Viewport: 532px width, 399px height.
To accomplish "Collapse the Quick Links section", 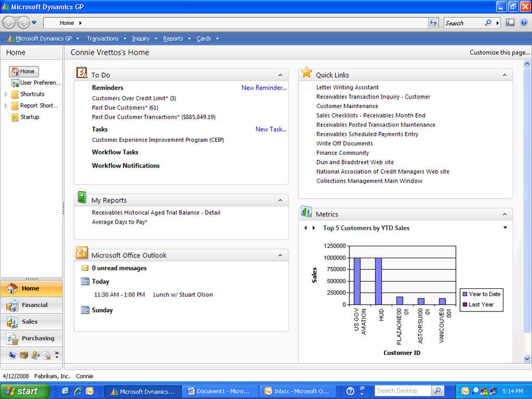I will click(504, 75).
